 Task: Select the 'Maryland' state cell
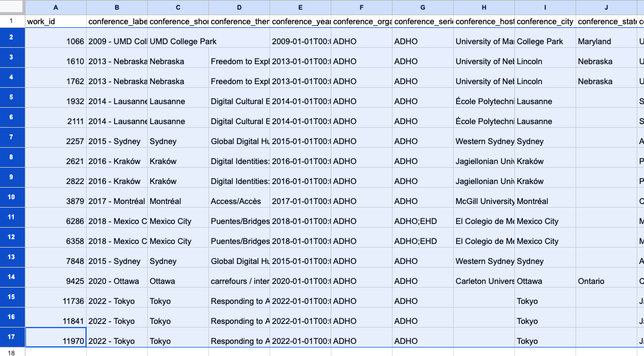pyautogui.click(x=606, y=41)
